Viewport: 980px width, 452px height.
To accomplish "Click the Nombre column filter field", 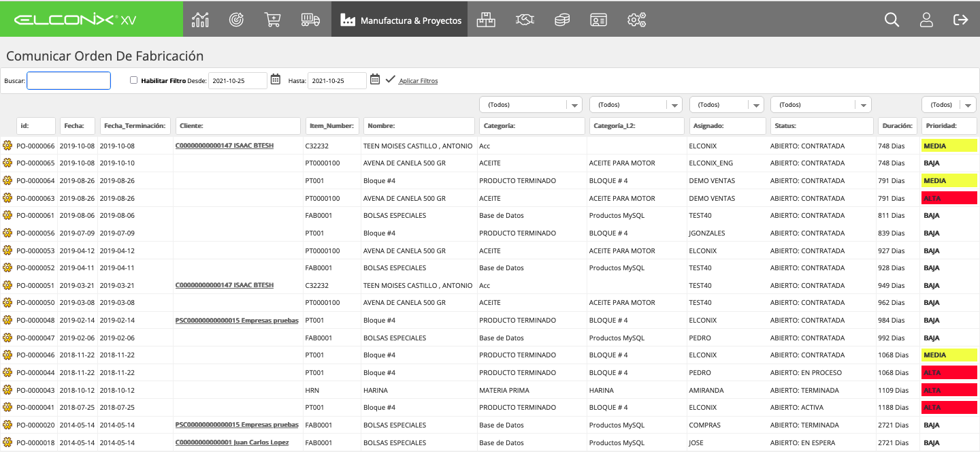I will [x=419, y=126].
